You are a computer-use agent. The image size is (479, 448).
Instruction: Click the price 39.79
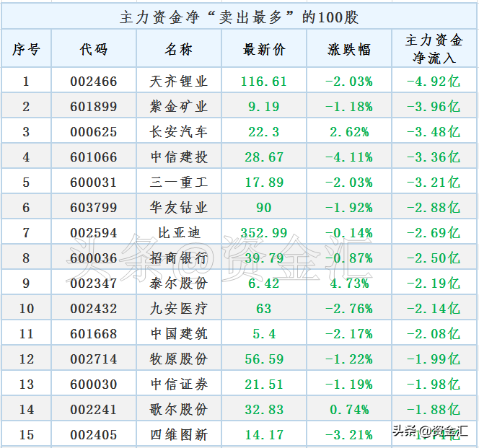click(264, 258)
